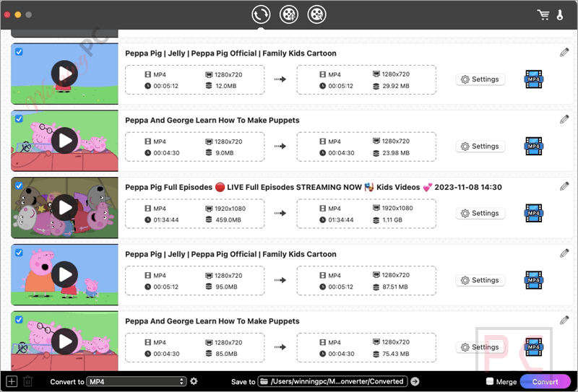578x392 pixels.
Task: Open format settings via the gear beside Convert to
Action: click(194, 381)
